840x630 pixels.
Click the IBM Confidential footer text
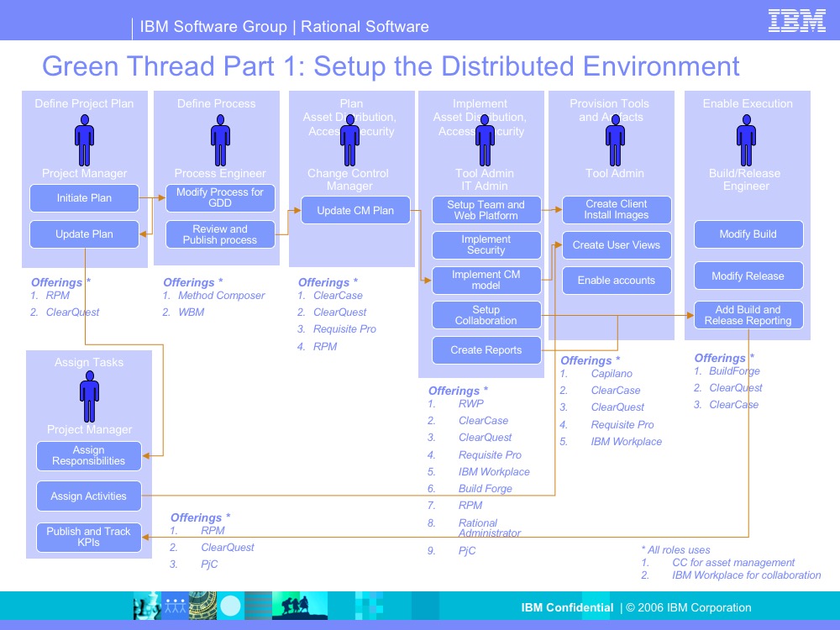tap(567, 607)
